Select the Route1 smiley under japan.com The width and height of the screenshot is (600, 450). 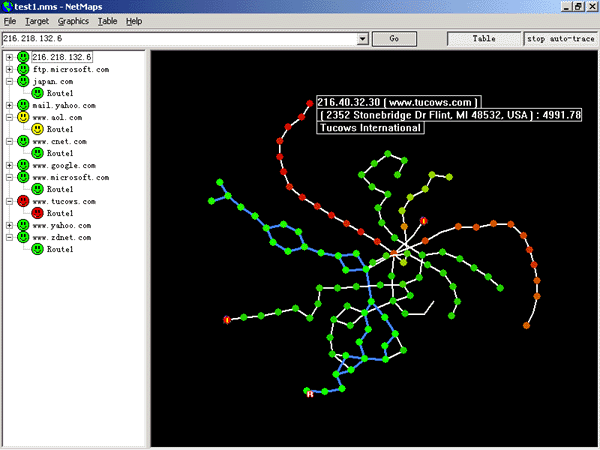click(38, 93)
